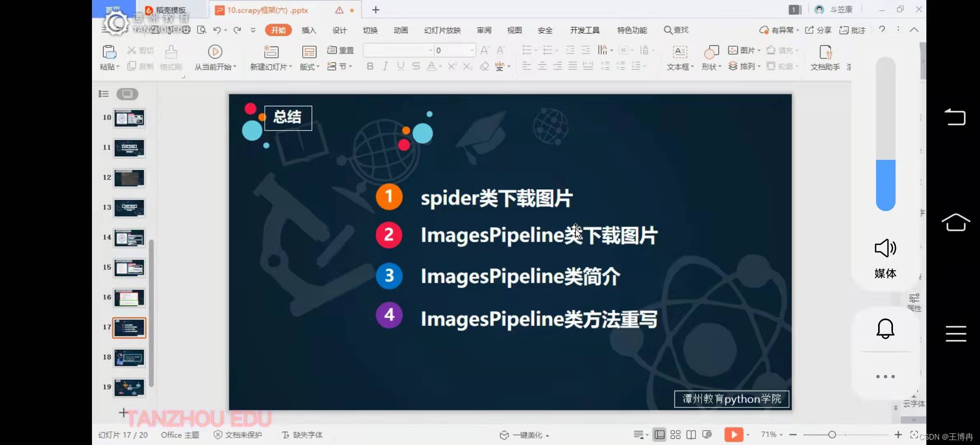This screenshot has height=445, width=980.
Task: Select slide 18 thumbnail
Action: (x=129, y=357)
